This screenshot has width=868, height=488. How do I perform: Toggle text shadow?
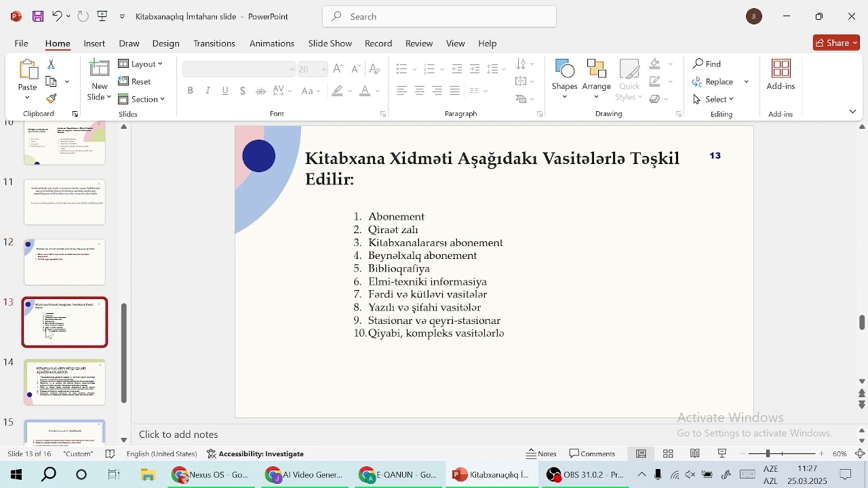(243, 91)
